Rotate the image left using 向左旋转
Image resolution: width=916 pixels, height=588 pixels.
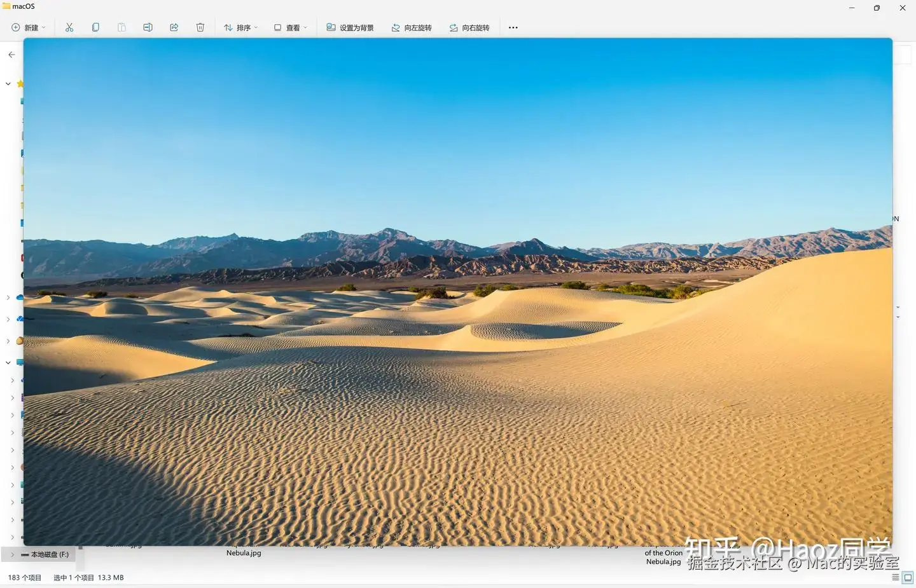coord(412,27)
